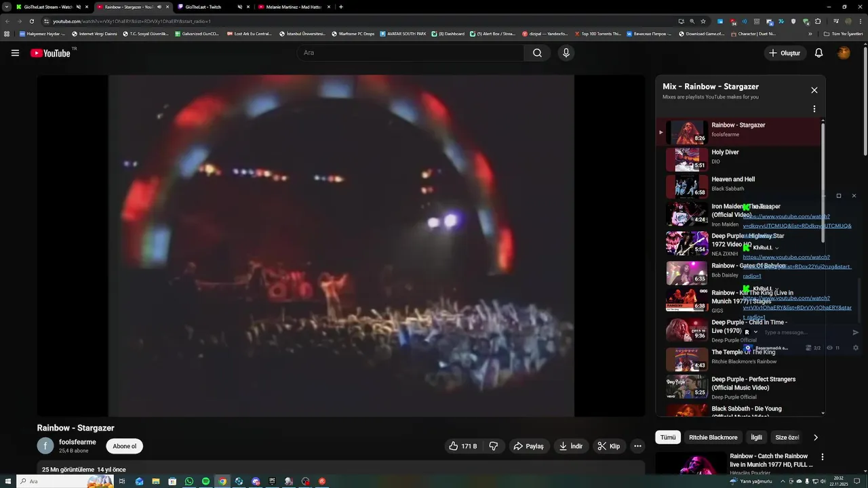Unmute the GioTheLast - Twitch tab
Image resolution: width=868 pixels, height=488 pixels.
(x=239, y=7)
